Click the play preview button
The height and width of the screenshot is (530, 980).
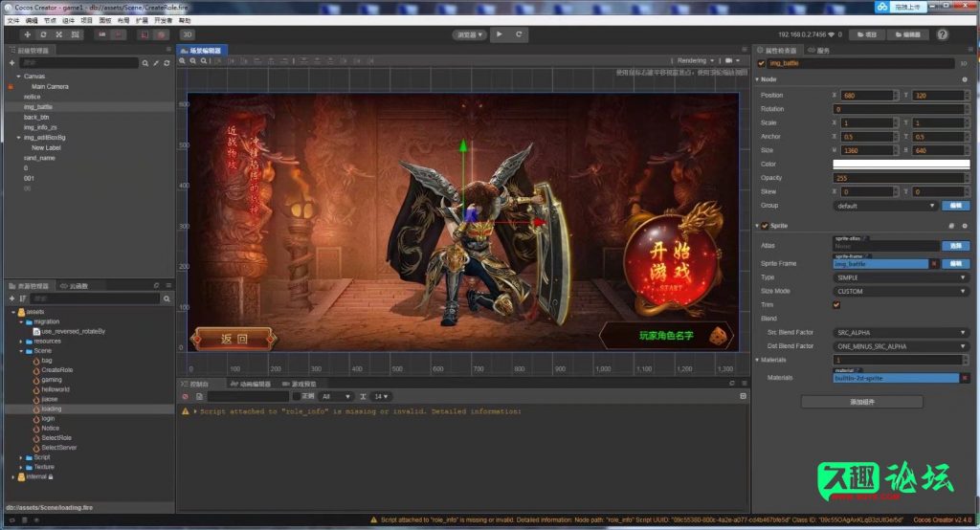pyautogui.click(x=500, y=34)
